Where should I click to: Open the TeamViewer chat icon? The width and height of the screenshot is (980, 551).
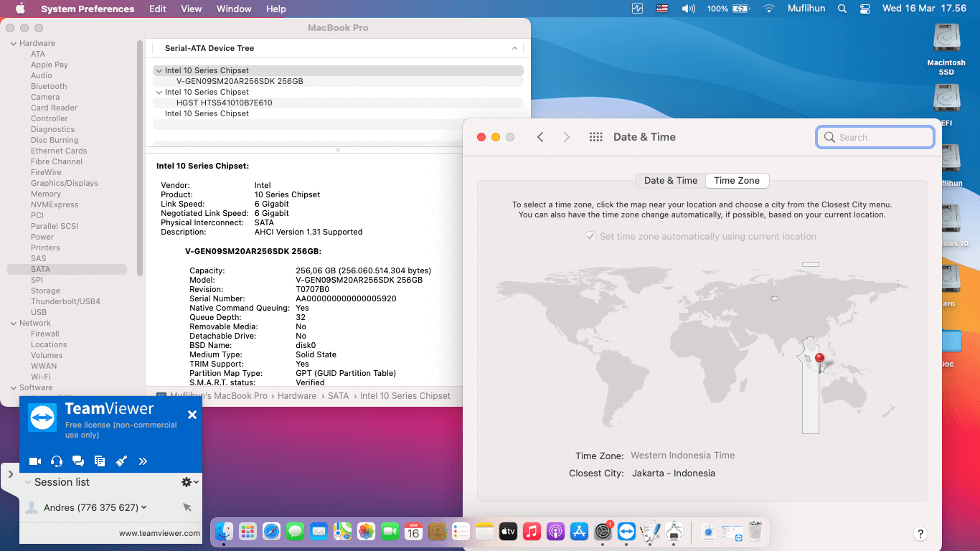pyautogui.click(x=78, y=461)
